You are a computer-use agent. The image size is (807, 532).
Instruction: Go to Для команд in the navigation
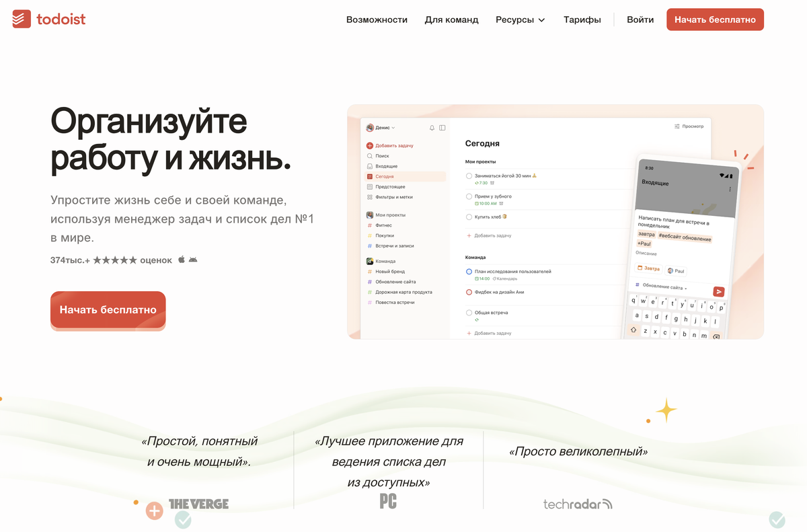point(451,20)
